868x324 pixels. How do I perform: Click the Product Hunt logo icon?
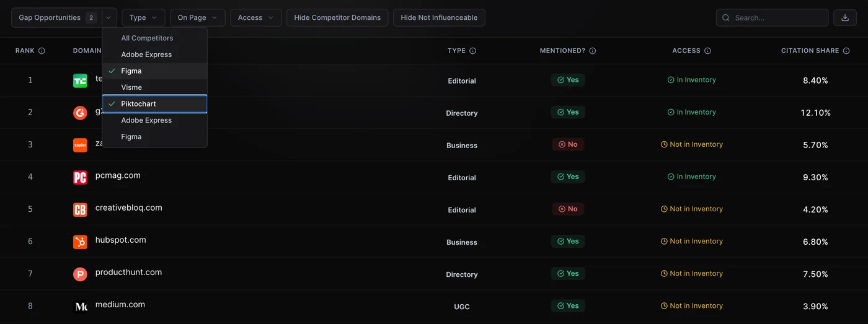(x=80, y=274)
